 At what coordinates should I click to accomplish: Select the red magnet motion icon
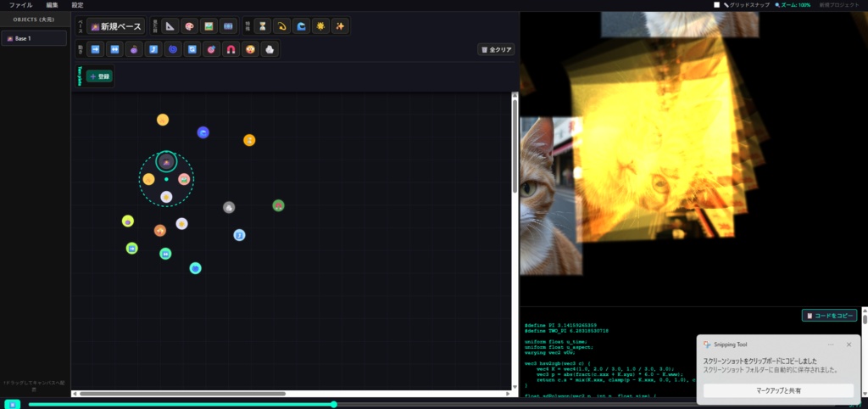(231, 49)
